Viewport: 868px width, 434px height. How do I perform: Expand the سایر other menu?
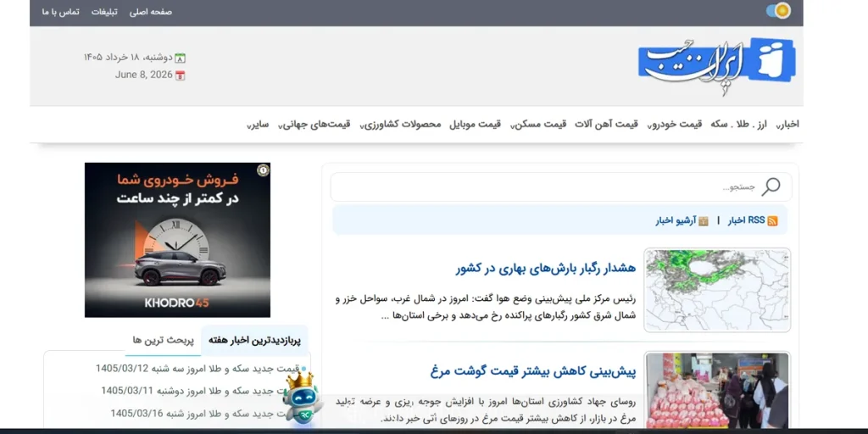(258, 124)
